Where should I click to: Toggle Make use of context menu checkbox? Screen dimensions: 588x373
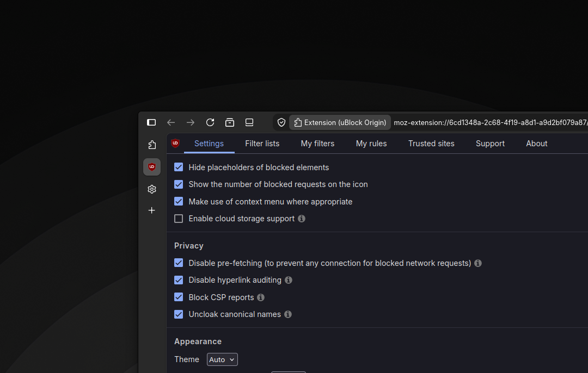click(x=179, y=202)
